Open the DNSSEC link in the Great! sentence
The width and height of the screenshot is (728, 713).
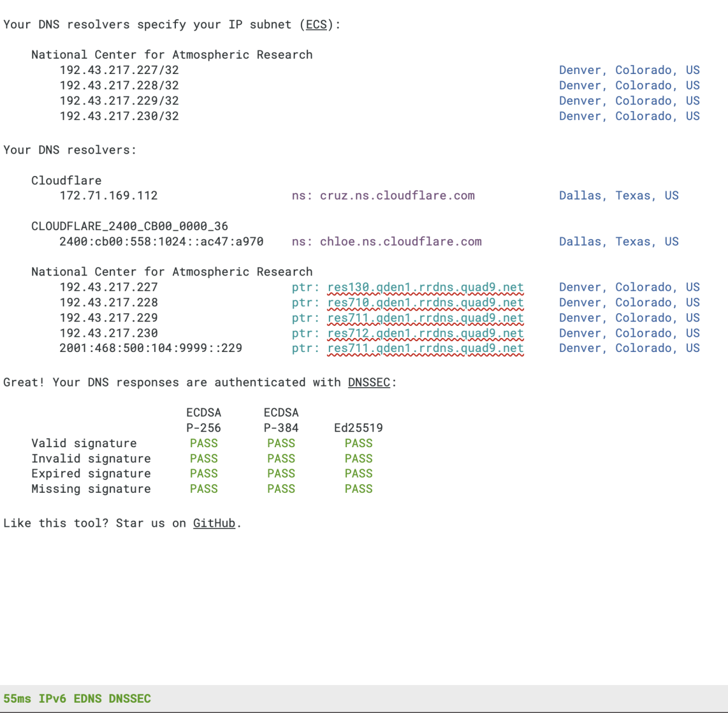click(x=369, y=383)
